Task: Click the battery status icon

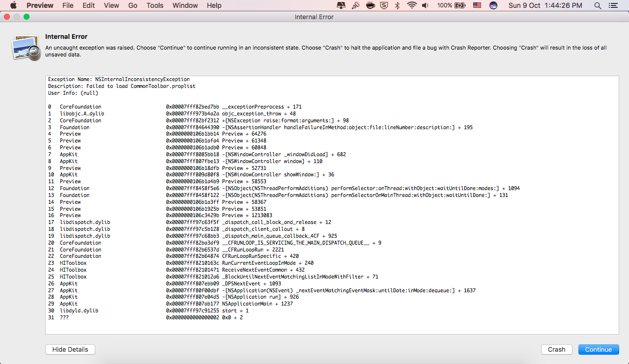Action: (x=460, y=5)
